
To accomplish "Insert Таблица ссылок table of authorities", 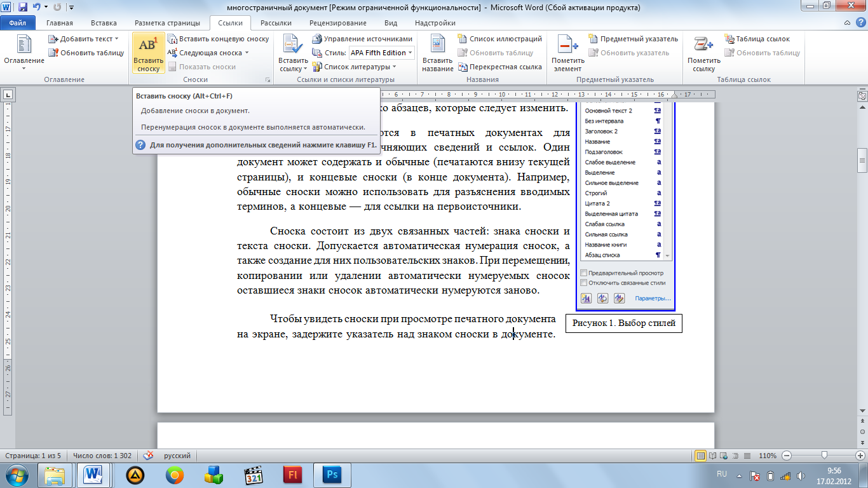I will [x=757, y=39].
